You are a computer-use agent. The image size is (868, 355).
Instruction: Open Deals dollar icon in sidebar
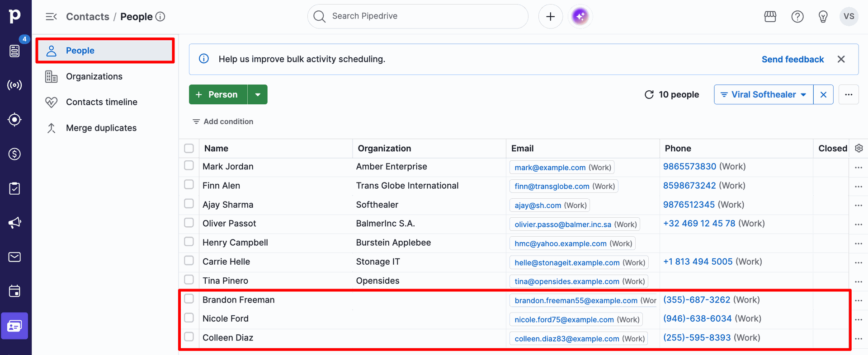point(14,154)
